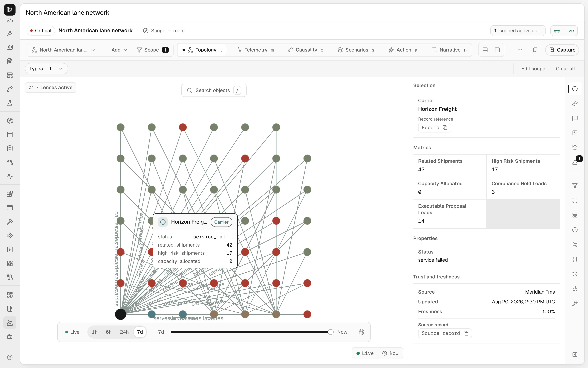Click the fit-to-screen brackets icon
The image size is (588, 368).
pyautogui.click(x=575, y=200)
